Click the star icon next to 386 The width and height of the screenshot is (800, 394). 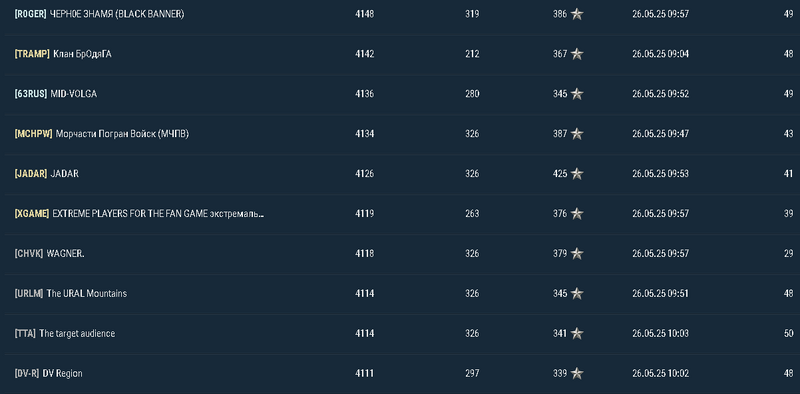coord(577,14)
